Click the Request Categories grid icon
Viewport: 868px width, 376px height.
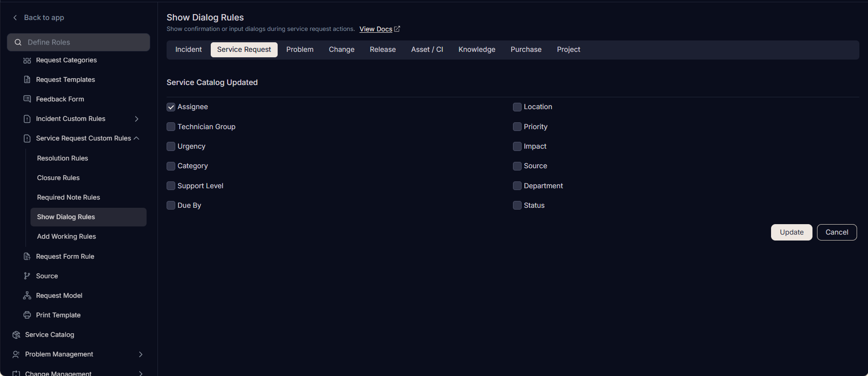tap(27, 60)
